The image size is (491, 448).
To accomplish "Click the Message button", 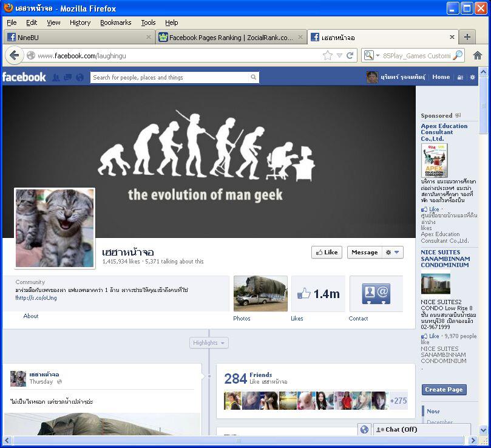I will [364, 252].
